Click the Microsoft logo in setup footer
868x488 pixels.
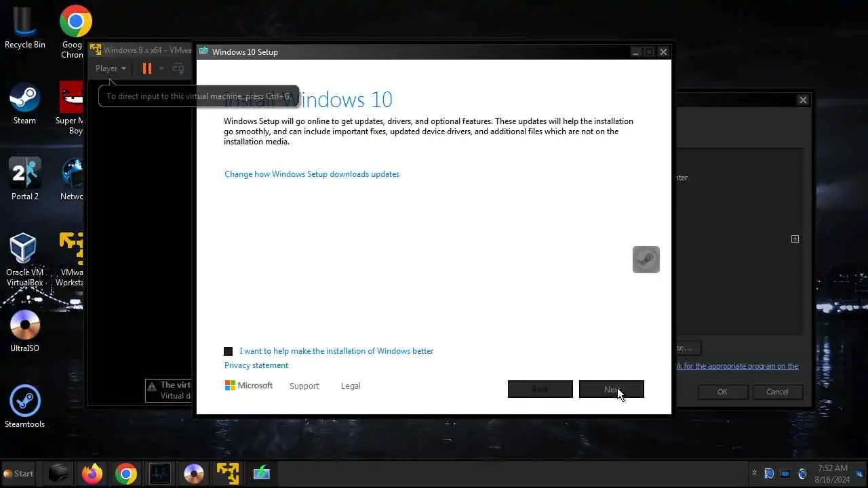coord(249,386)
